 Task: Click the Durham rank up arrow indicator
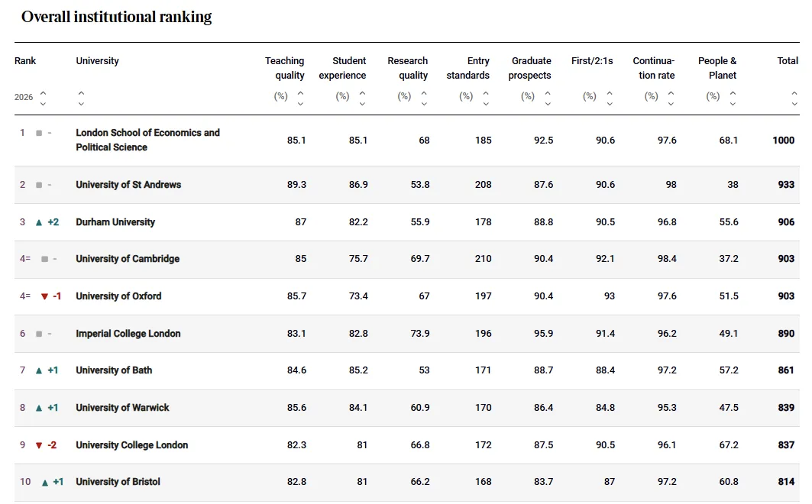pos(39,222)
